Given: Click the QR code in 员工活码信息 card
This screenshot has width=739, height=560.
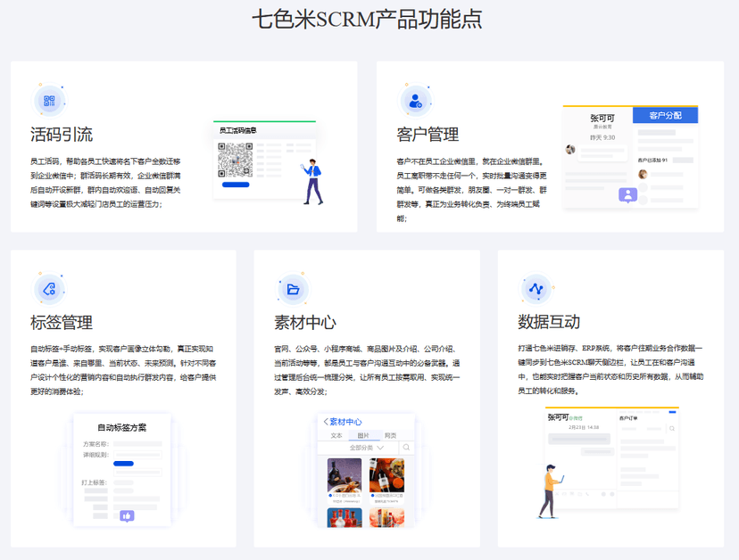Looking at the screenshot, I should [236, 160].
